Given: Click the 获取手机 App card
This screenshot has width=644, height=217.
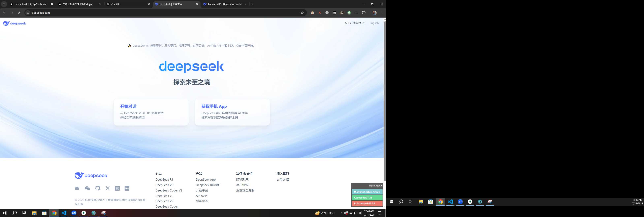Looking at the screenshot, I should pyautogui.click(x=232, y=112).
